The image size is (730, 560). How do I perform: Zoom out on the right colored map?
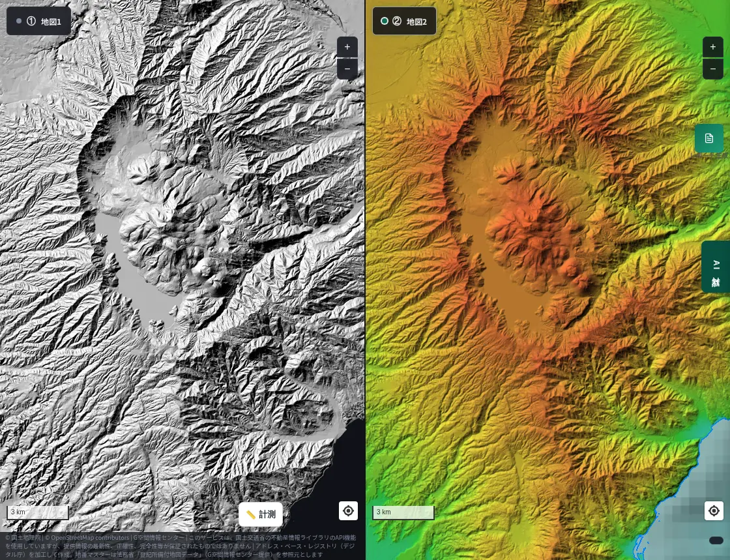click(713, 69)
